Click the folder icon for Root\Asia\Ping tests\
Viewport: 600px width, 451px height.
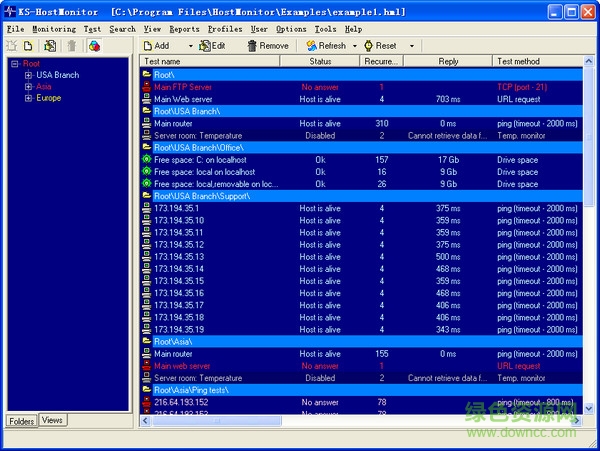coord(147,390)
